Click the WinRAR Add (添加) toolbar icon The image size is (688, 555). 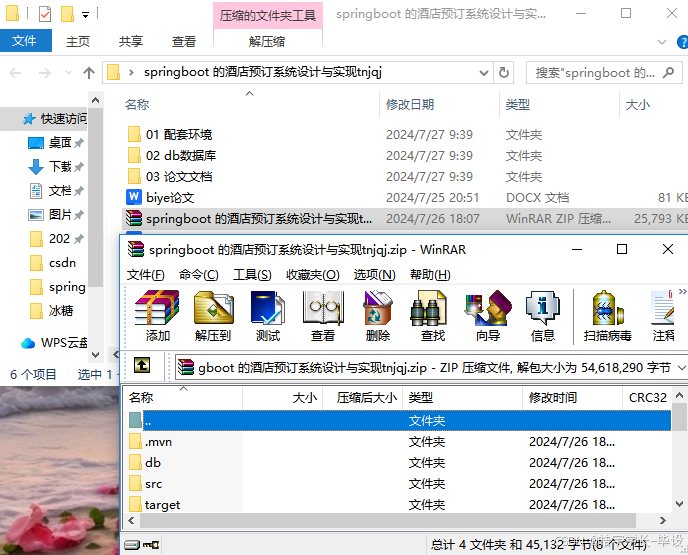(157, 315)
